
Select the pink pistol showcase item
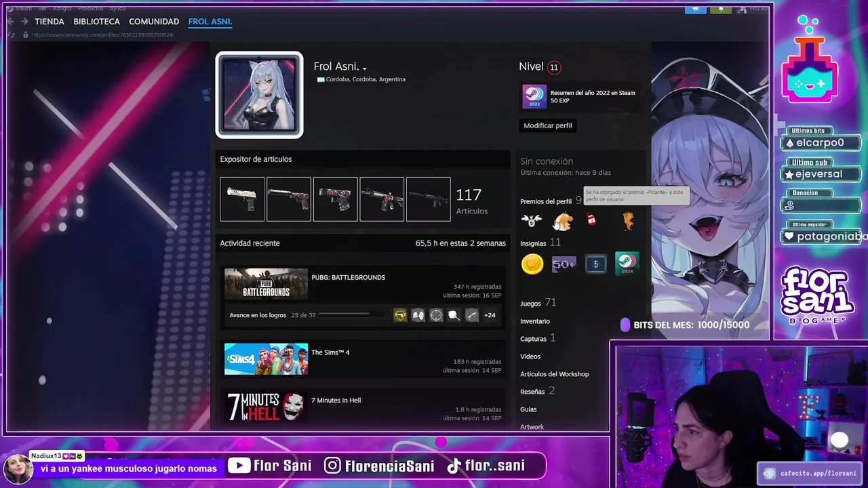(336, 199)
